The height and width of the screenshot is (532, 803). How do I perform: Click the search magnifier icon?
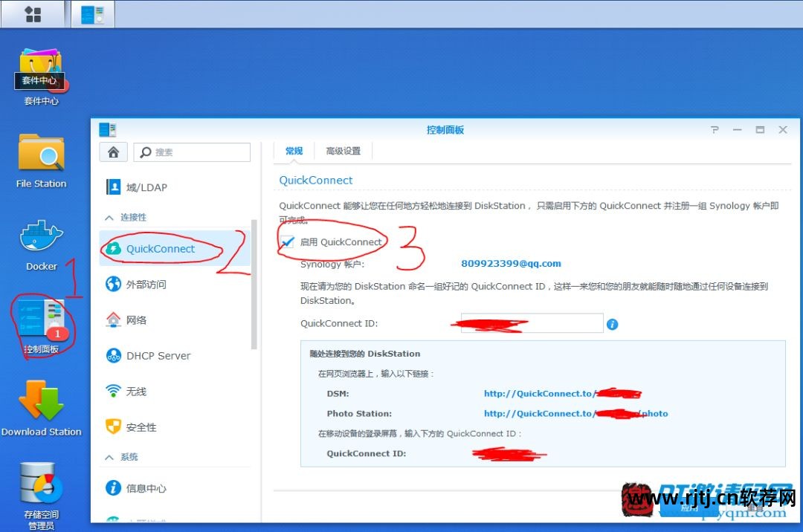coord(146,152)
